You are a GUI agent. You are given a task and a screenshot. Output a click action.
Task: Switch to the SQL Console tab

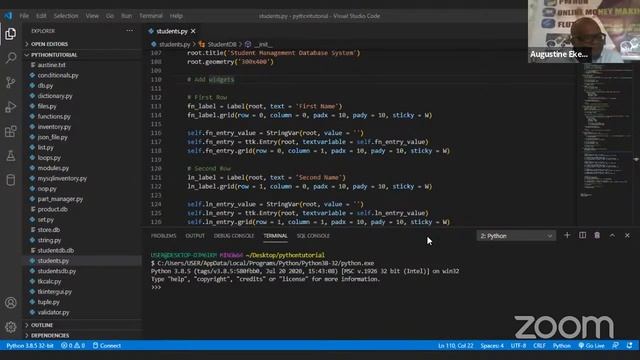click(x=313, y=236)
